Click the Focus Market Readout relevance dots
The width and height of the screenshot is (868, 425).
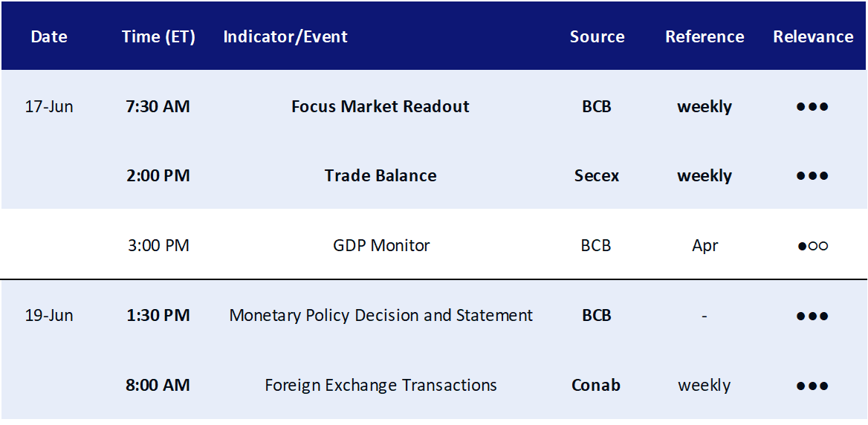pyautogui.click(x=812, y=107)
